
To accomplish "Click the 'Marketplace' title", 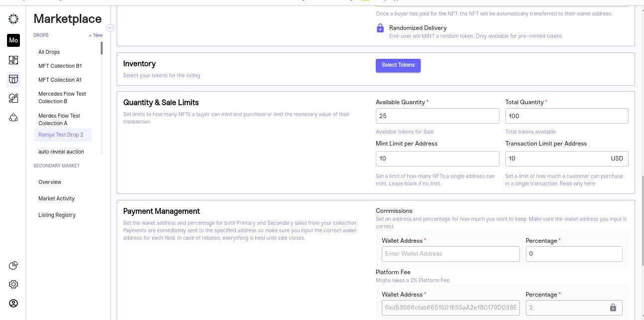I will point(68,19).
